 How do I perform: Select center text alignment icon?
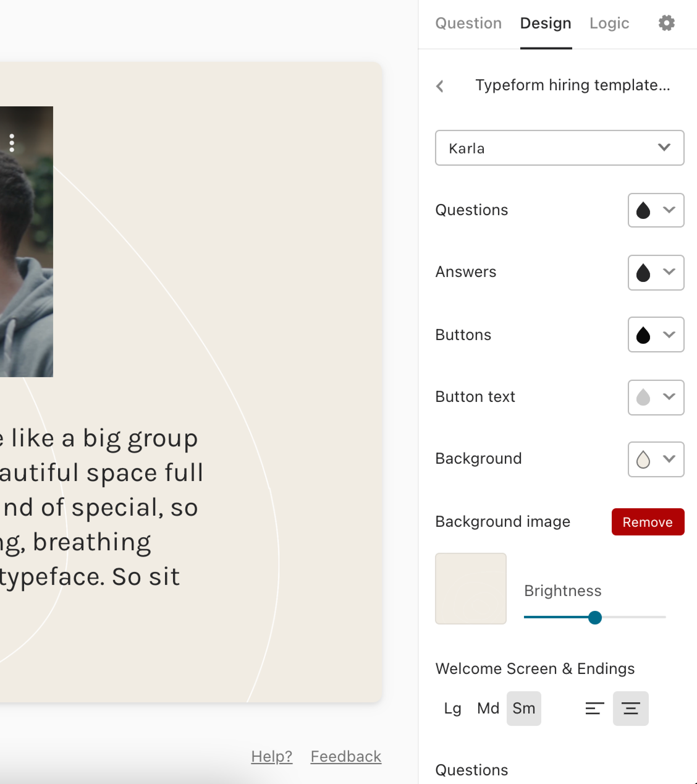click(x=631, y=708)
